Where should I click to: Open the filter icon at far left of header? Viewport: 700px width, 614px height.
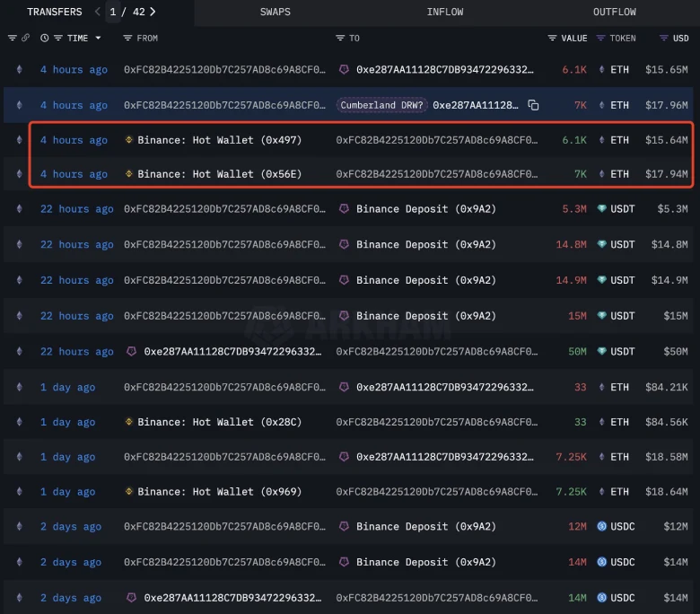coord(13,38)
